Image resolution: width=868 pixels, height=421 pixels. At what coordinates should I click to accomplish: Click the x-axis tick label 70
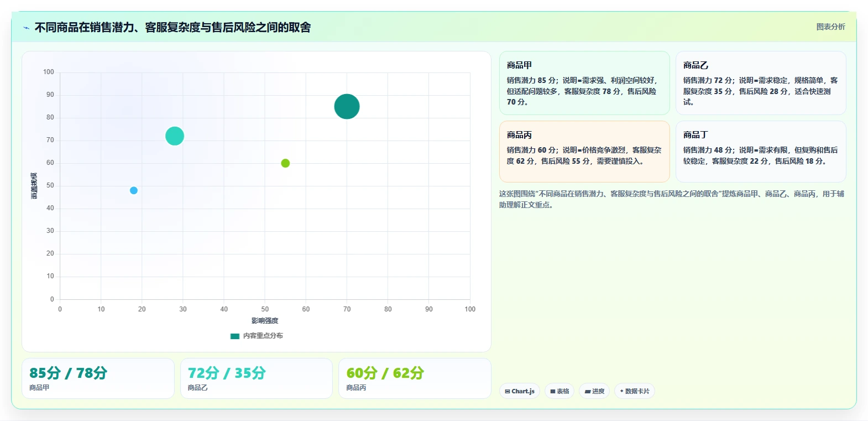click(347, 309)
